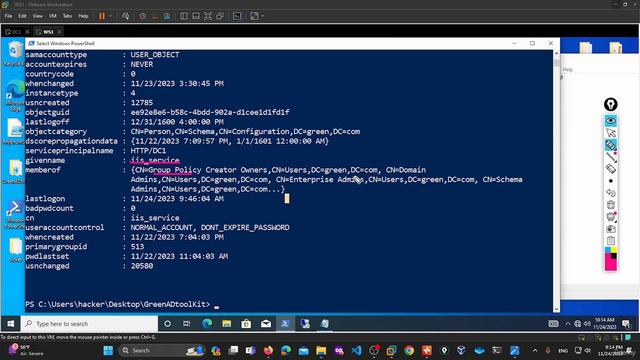Take a snapshot of this virtual machine
Screen dimensions: 640x360
point(142,16)
